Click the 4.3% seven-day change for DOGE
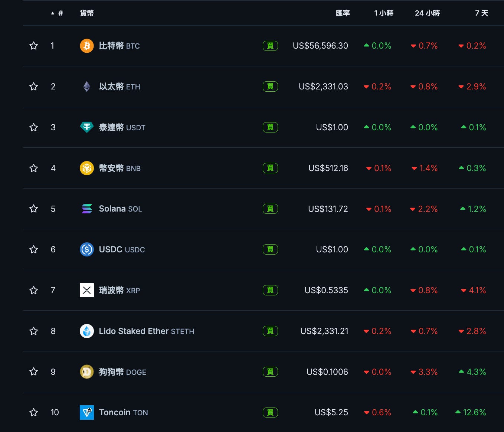 pos(472,372)
